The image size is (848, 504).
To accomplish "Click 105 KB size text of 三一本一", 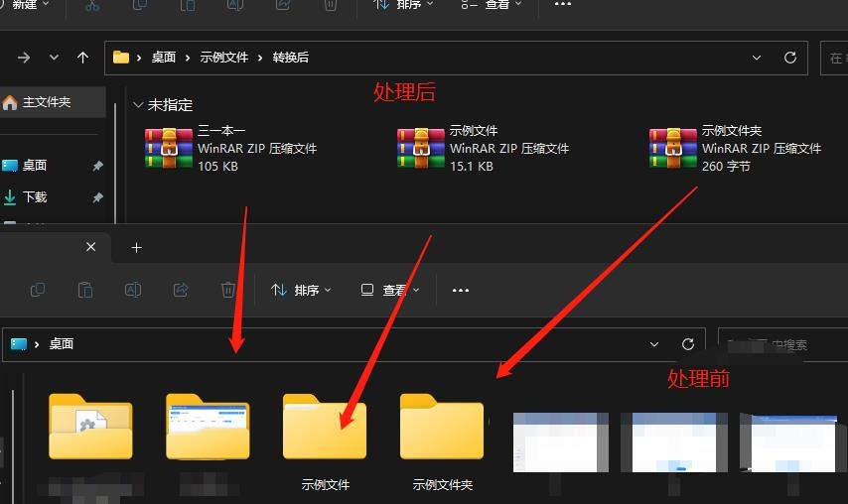I will (217, 167).
